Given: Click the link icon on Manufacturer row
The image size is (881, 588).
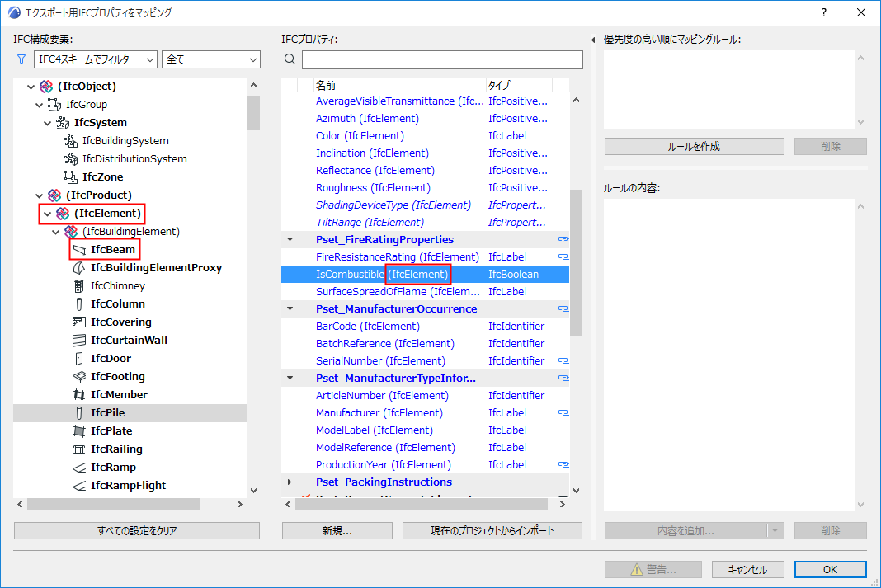Looking at the screenshot, I should (x=563, y=413).
